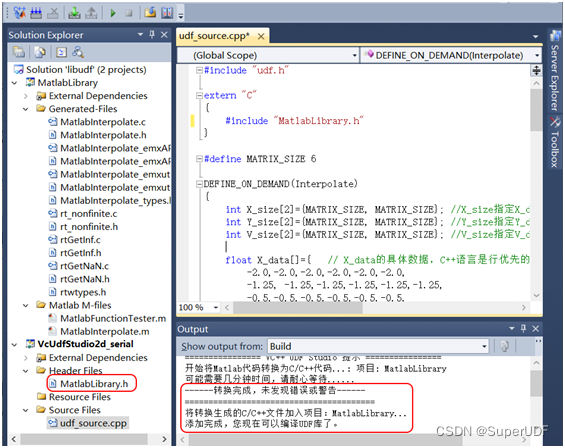Click the split-window icon above the editor scrollbar
Image resolution: width=565 pixels, height=448 pixels.
click(536, 71)
